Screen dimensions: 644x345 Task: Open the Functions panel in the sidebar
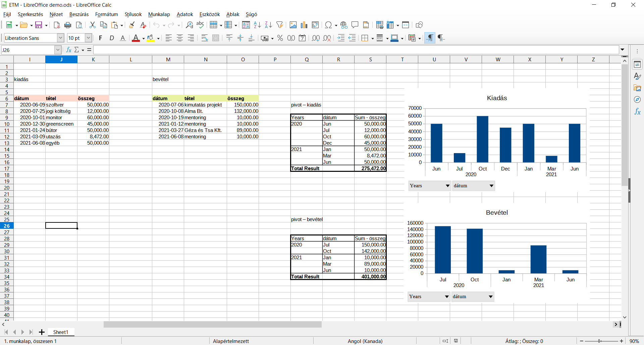pyautogui.click(x=638, y=112)
